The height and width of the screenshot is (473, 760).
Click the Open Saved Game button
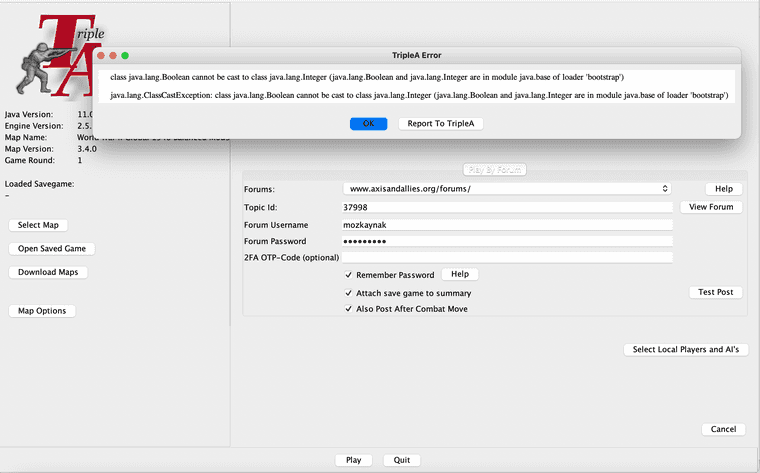(x=52, y=249)
